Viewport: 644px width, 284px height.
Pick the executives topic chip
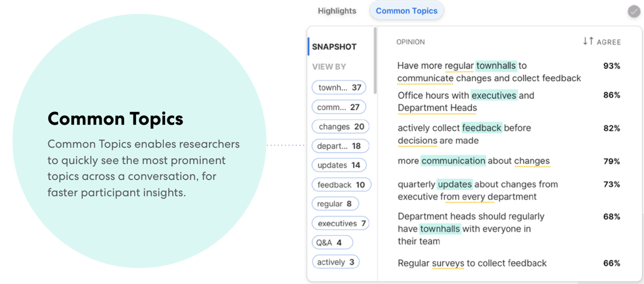tap(341, 224)
